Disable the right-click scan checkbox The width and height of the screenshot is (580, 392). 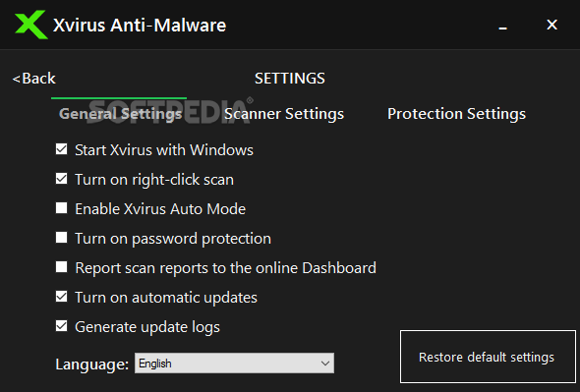tap(61, 179)
